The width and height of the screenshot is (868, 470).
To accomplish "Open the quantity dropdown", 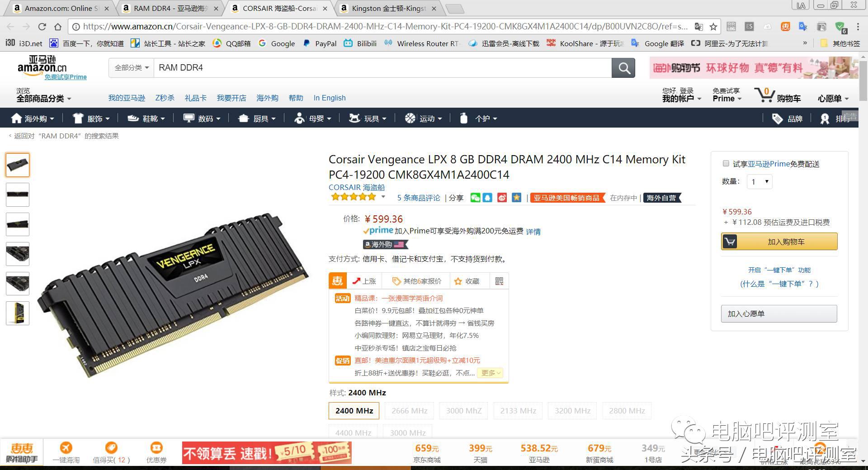I will click(759, 181).
